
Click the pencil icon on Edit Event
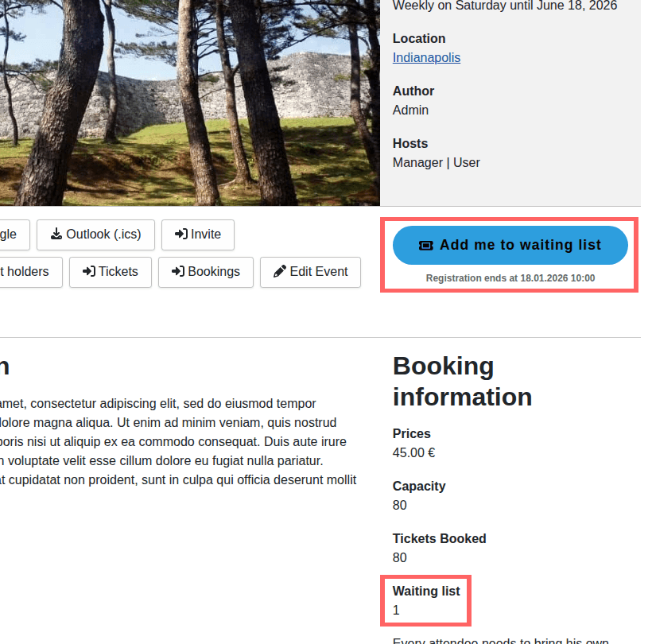(279, 272)
